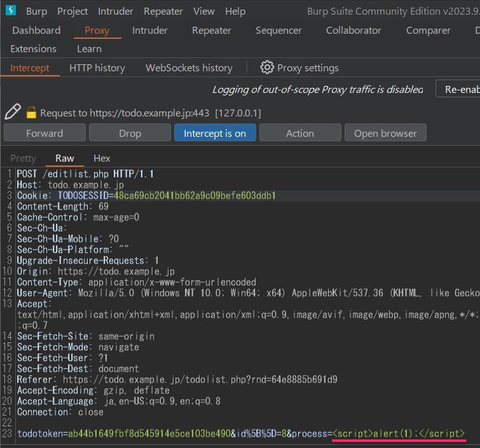The image size is (480, 448).
Task: Forward the intercepted request
Action: coord(45,133)
